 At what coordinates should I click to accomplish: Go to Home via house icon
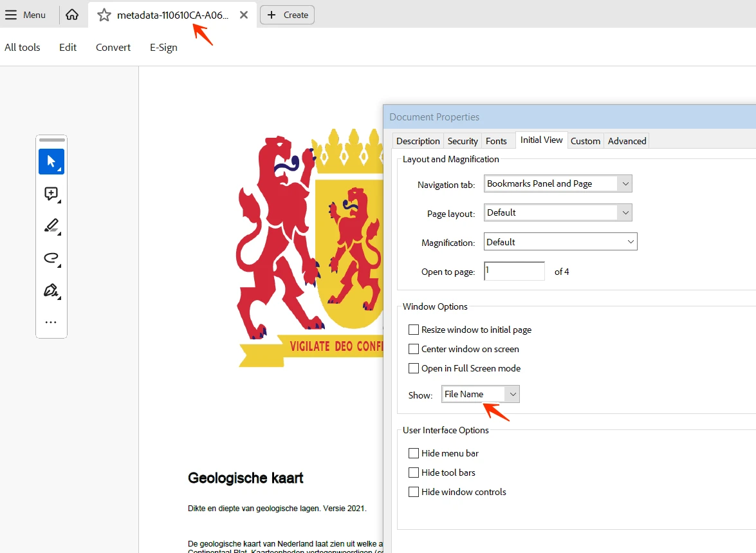pyautogui.click(x=72, y=15)
